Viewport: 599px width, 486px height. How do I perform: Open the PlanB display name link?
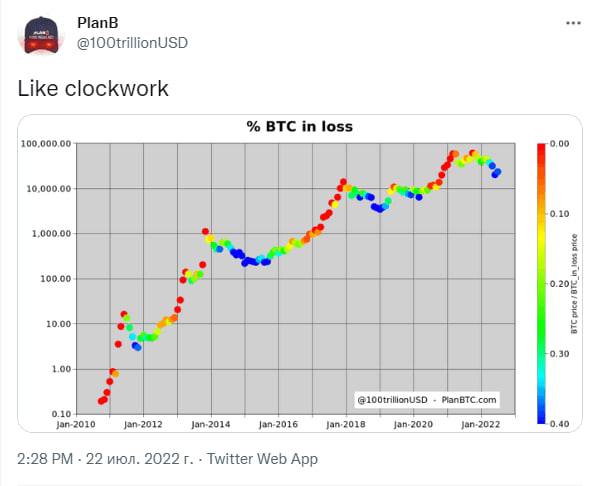pyautogui.click(x=98, y=23)
